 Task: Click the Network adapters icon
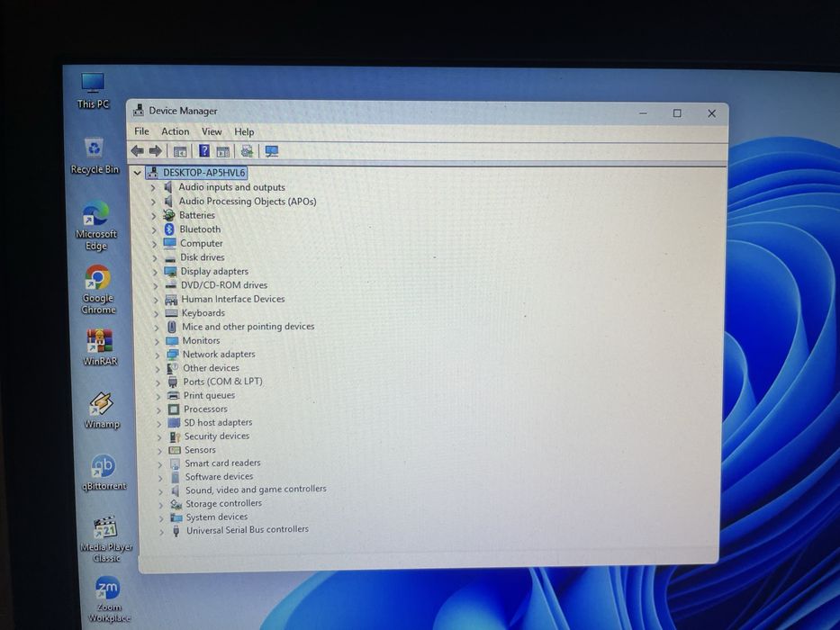pyautogui.click(x=172, y=355)
